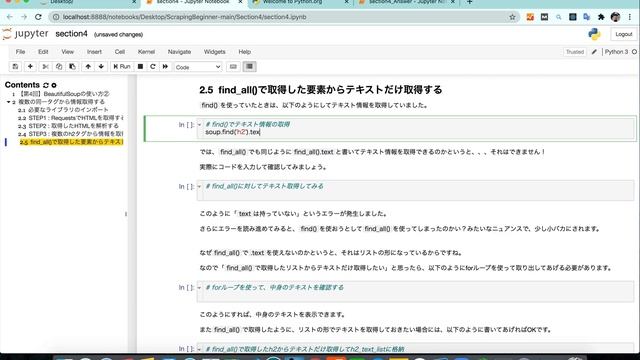Click the Jupyter logo
Viewport: 640px width, 360px height.
(25, 34)
